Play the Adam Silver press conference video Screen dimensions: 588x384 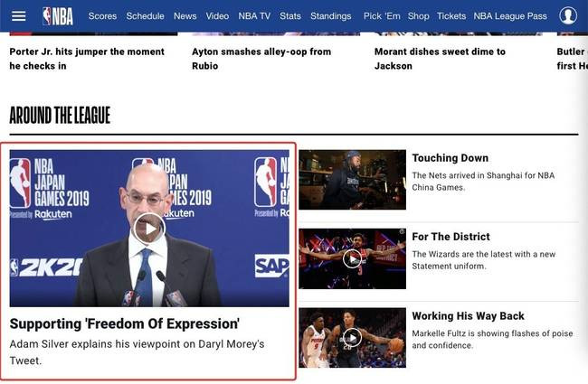click(149, 229)
